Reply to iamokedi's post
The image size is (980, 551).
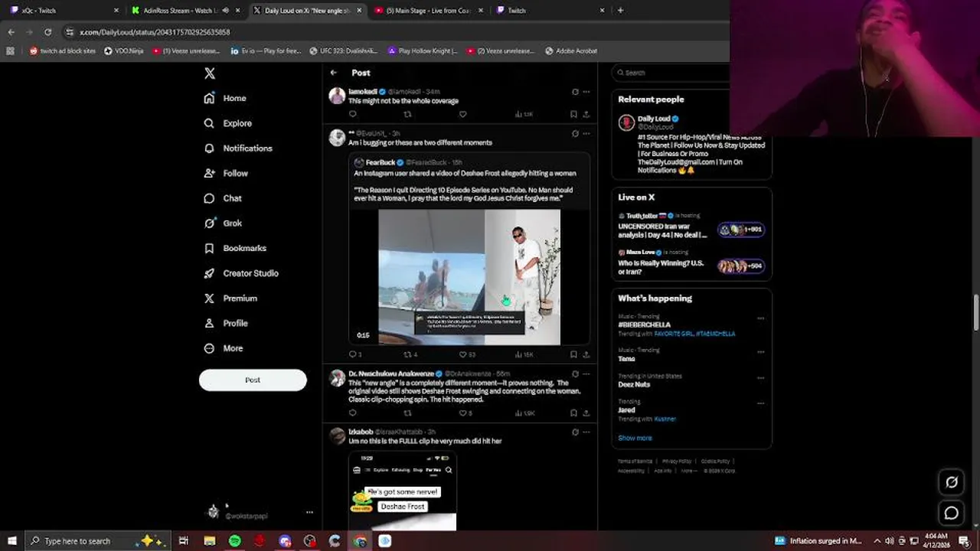353,114
